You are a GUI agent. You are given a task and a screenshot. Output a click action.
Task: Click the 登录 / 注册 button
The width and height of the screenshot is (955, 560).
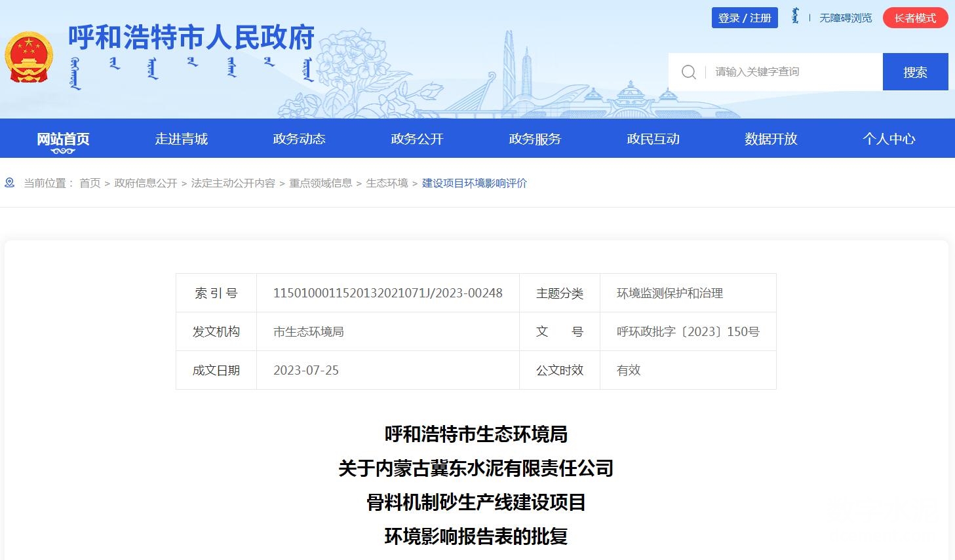click(x=745, y=18)
